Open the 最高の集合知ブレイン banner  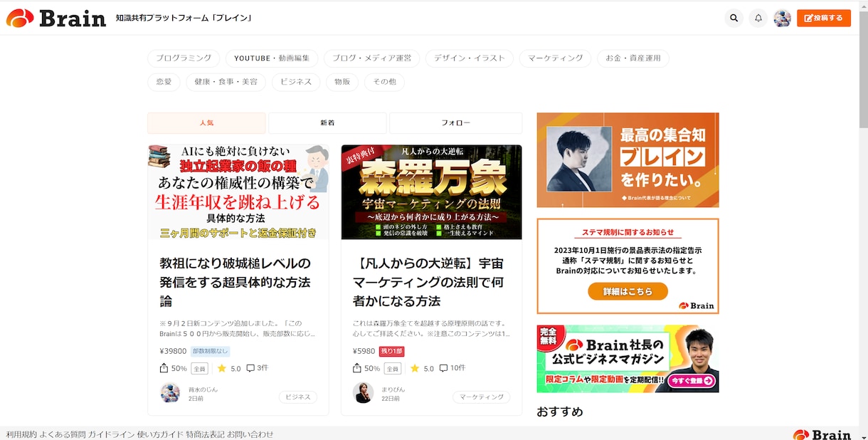coord(628,159)
